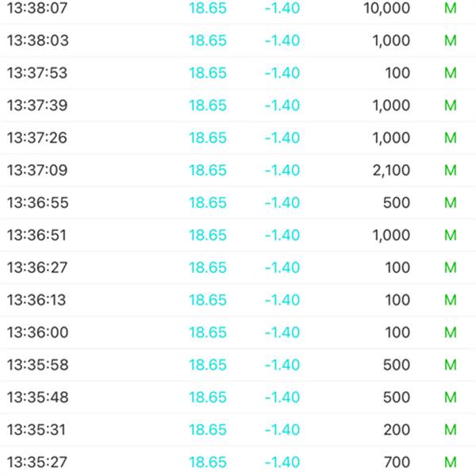Click the -1.40 change on the 13:36:27 row

point(282,268)
